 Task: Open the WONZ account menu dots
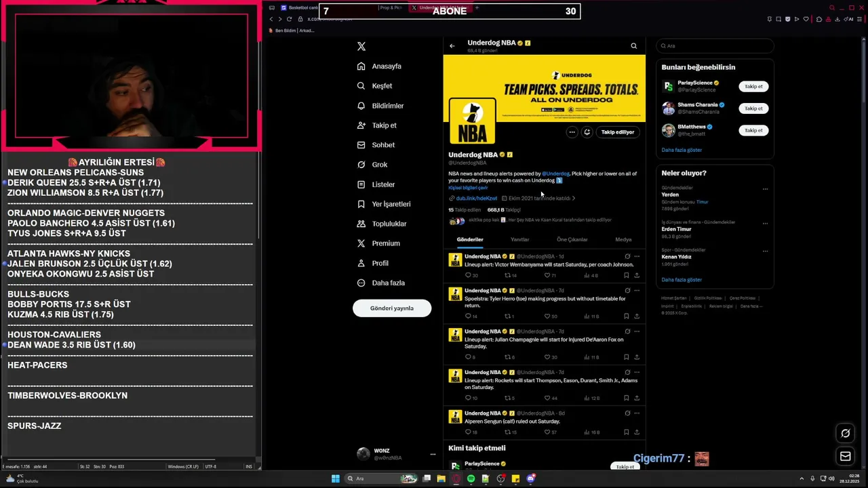[433, 454]
